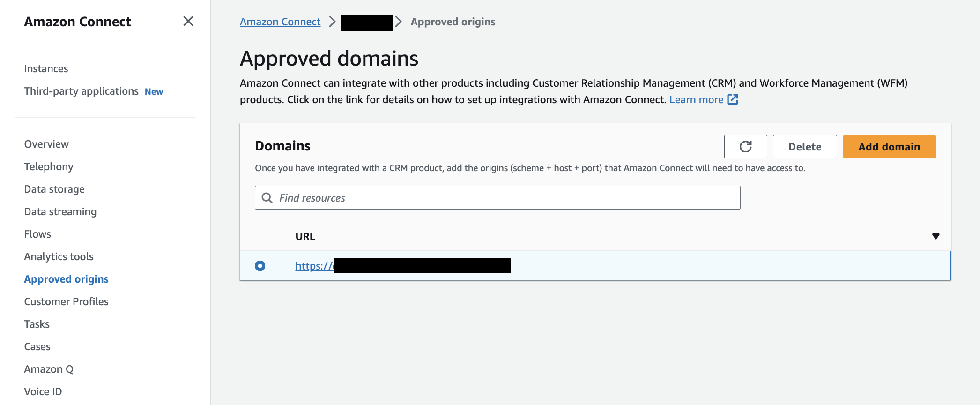Select the domain row radio button
This screenshot has height=405, width=980.
[x=260, y=266]
